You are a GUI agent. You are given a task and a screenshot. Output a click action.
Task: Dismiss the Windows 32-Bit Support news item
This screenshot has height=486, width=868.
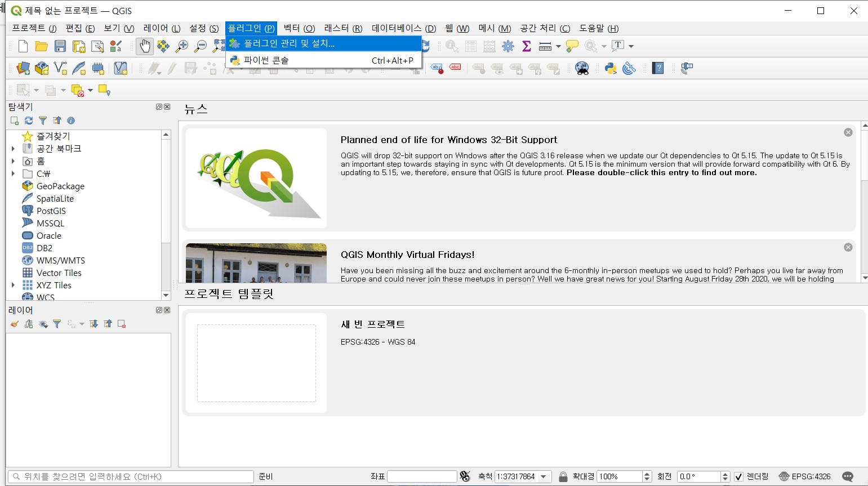pyautogui.click(x=848, y=132)
